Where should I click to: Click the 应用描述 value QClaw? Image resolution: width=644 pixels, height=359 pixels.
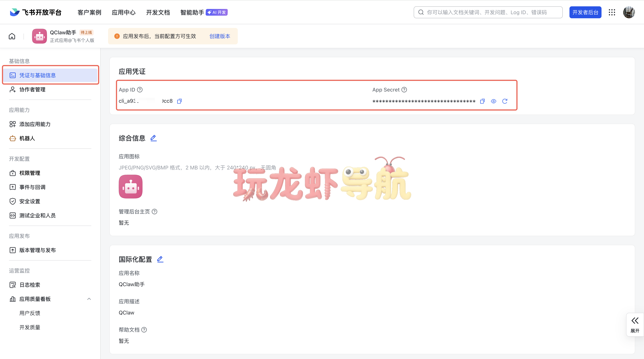(x=126, y=313)
